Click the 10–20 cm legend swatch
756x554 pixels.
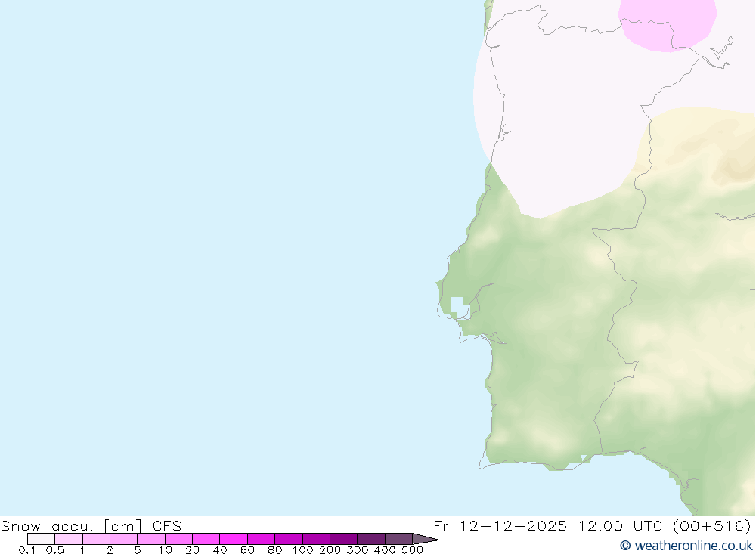click(x=178, y=539)
